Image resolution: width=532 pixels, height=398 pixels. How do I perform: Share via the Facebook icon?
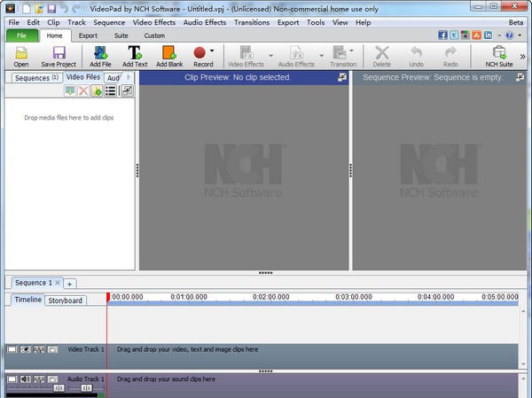pos(442,35)
